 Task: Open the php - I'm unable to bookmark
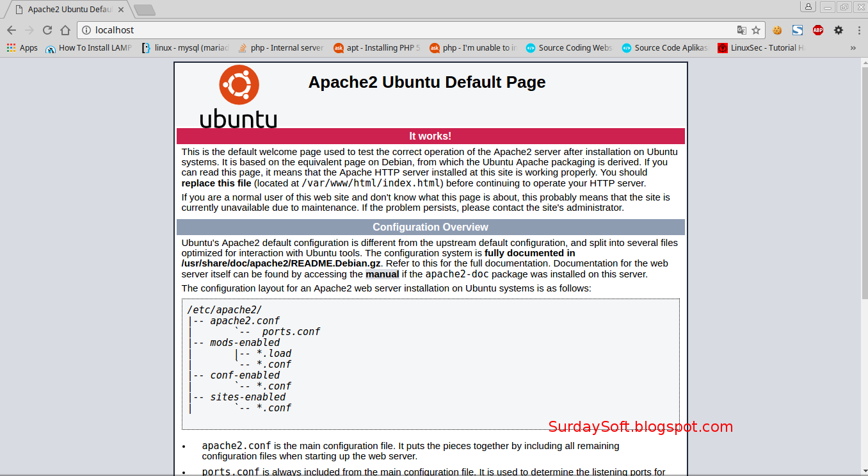pos(473,48)
